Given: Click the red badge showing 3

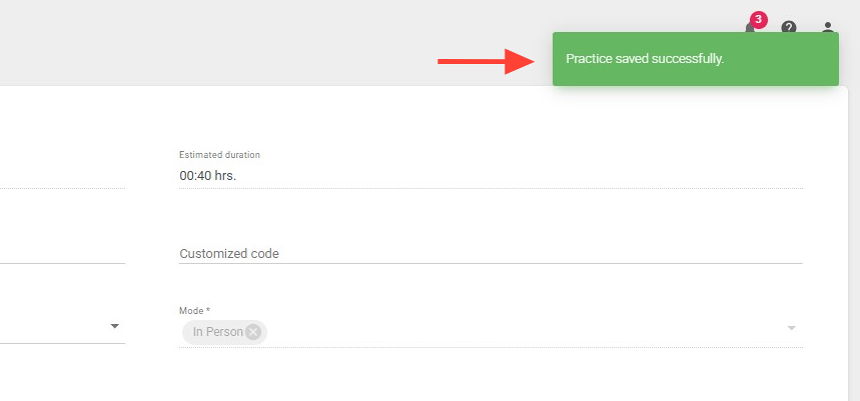Looking at the screenshot, I should tap(758, 19).
